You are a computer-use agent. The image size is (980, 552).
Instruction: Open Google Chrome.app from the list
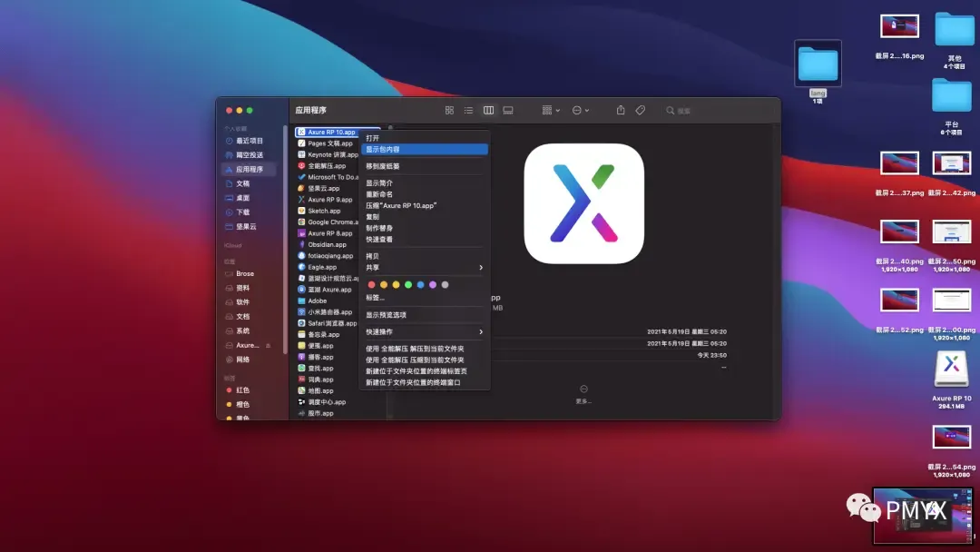(x=328, y=222)
